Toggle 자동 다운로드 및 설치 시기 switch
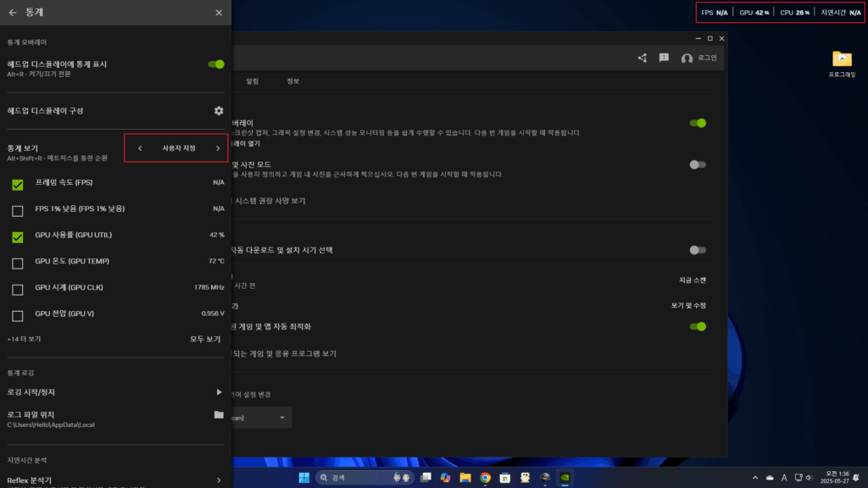The height and width of the screenshot is (488, 868). click(698, 250)
